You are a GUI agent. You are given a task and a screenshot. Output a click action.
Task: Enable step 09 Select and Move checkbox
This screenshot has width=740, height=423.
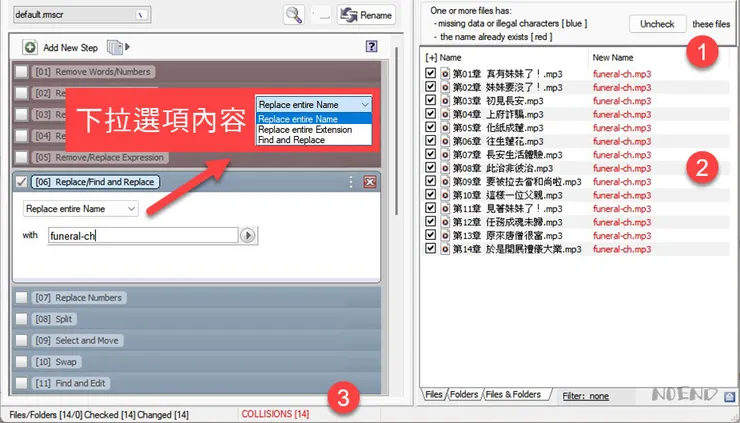point(21,340)
